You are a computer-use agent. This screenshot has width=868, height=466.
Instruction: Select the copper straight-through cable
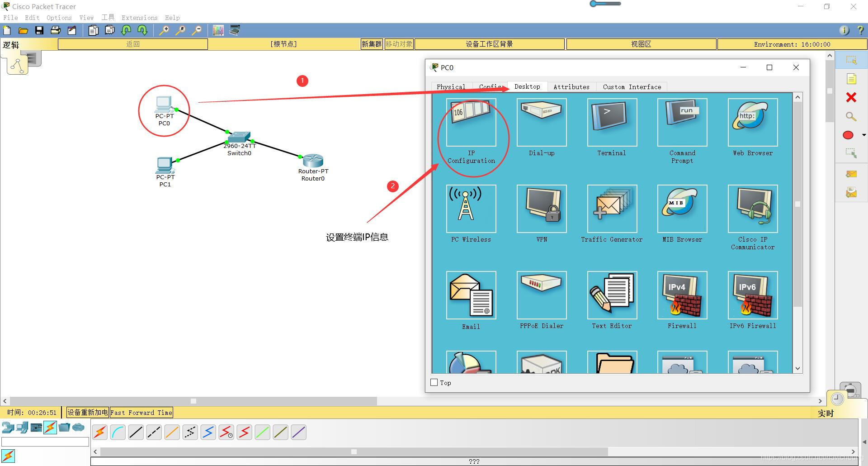(136, 433)
